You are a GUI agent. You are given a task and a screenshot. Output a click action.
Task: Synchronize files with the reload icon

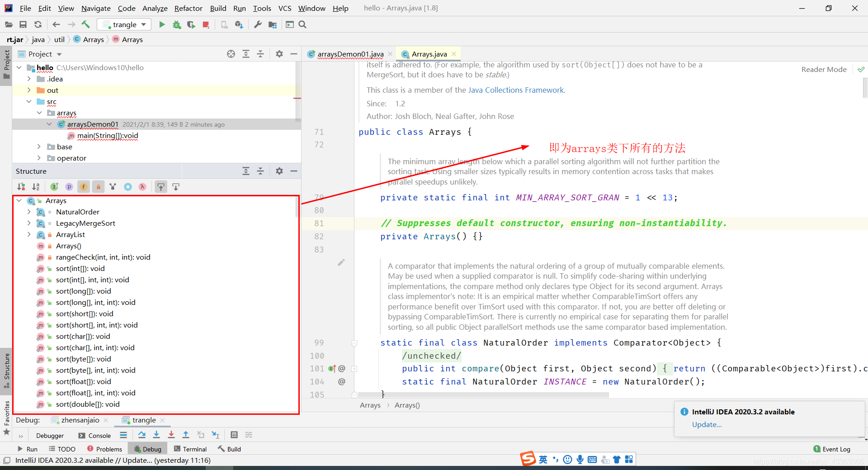(38, 24)
